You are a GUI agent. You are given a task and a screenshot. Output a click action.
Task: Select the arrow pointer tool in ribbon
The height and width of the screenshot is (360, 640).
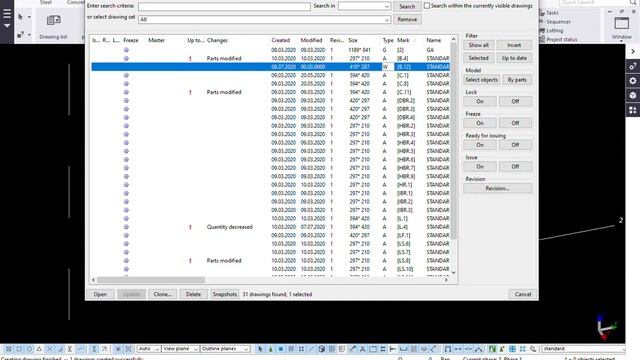(x=20, y=17)
